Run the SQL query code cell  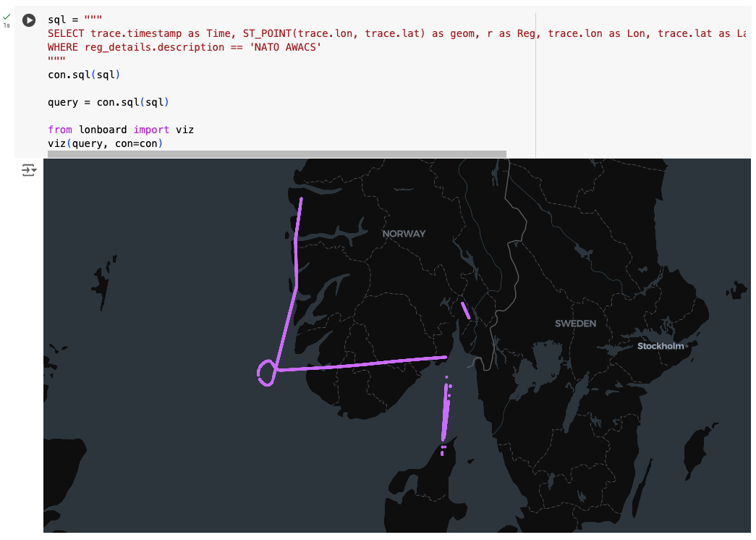(x=29, y=20)
